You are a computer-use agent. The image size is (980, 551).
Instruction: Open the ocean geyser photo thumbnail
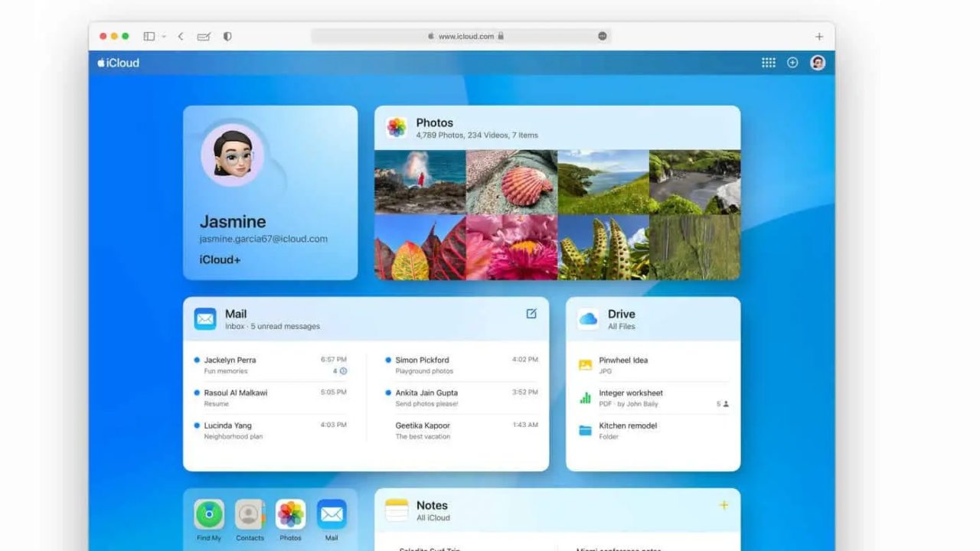420,181
